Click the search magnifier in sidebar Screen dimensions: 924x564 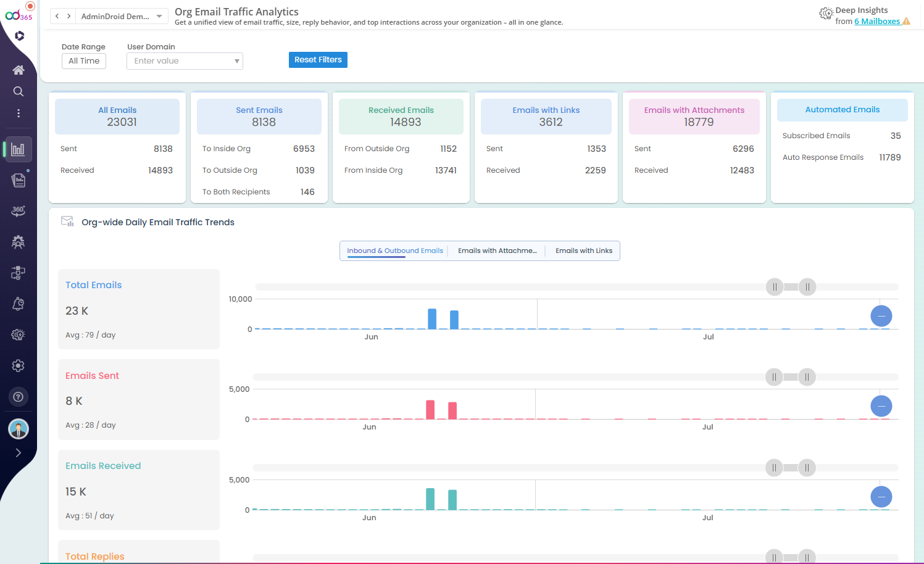[x=19, y=91]
